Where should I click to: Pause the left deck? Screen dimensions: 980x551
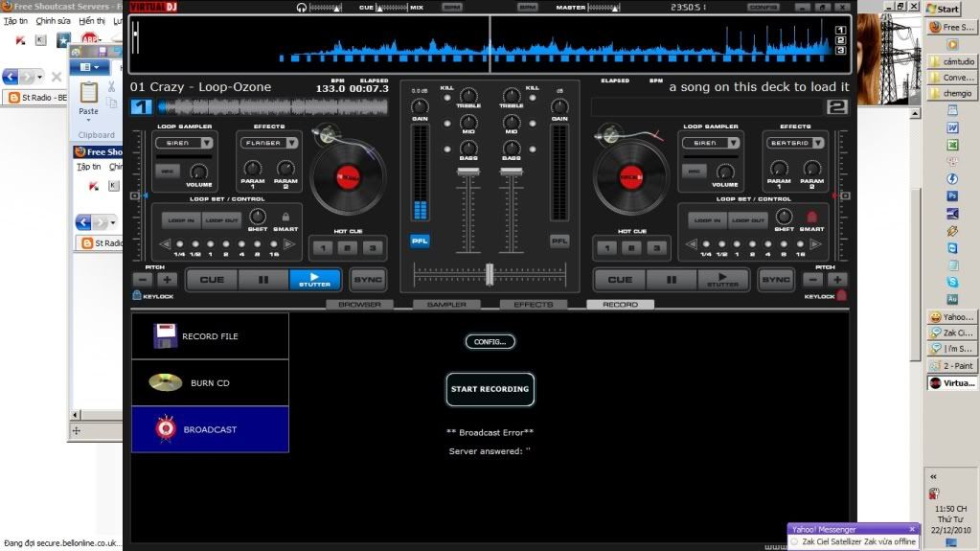click(x=262, y=280)
